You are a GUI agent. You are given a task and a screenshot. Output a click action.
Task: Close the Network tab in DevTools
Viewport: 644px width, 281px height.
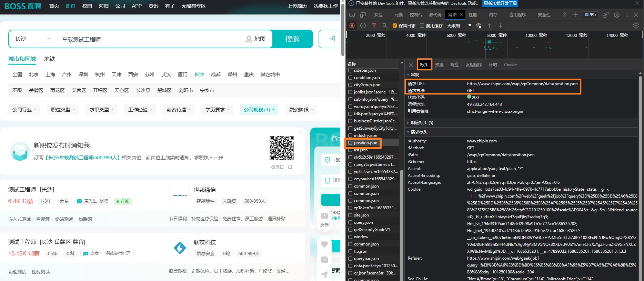coord(461,14)
